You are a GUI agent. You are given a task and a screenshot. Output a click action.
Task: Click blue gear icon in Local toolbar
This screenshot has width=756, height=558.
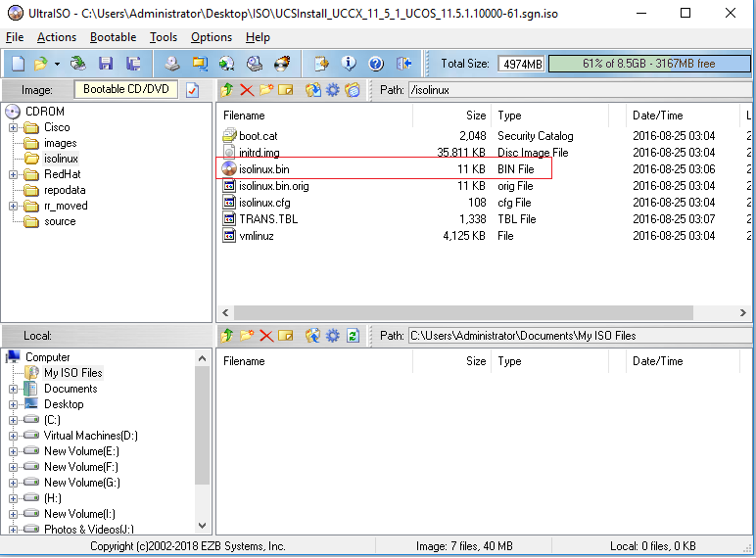(333, 336)
